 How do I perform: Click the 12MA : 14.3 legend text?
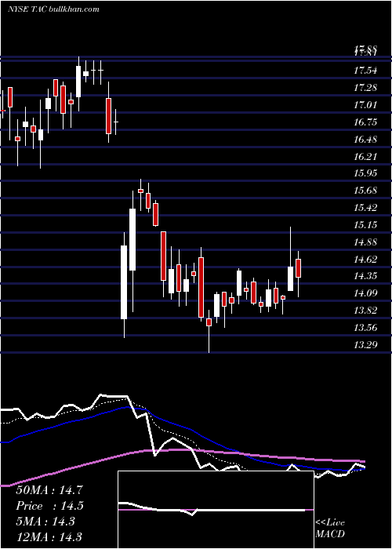(49, 537)
